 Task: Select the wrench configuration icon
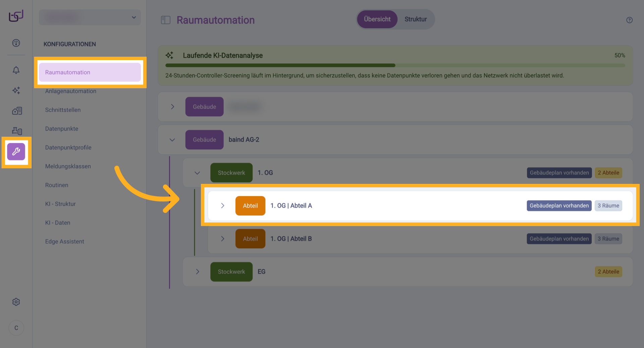click(x=16, y=152)
